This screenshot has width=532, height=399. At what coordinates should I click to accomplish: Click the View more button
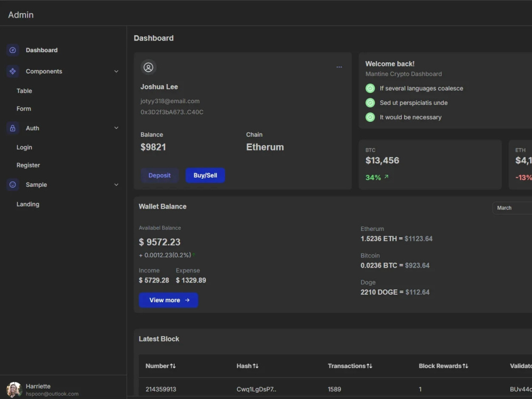click(168, 300)
